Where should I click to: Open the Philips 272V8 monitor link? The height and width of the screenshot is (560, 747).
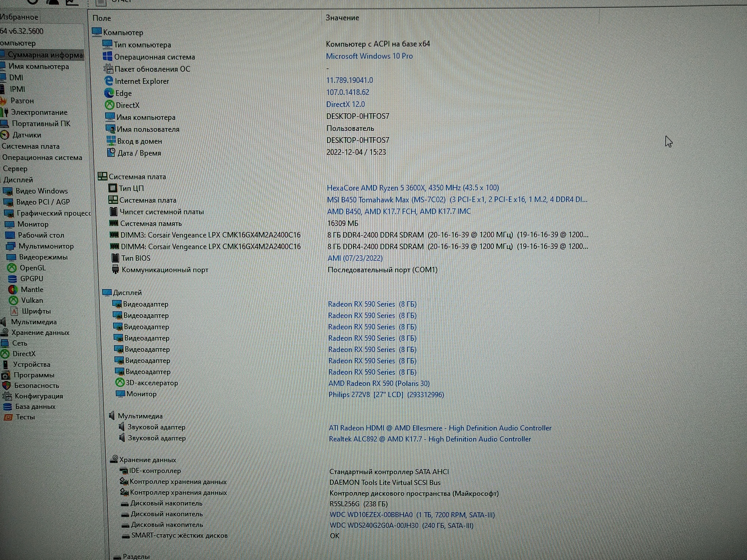[386, 395]
